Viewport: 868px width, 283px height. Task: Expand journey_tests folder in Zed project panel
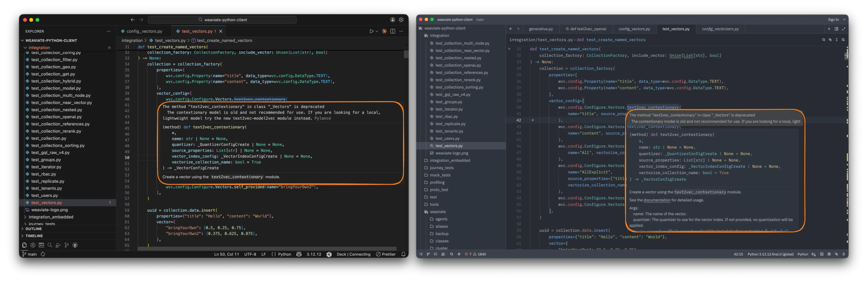tap(441, 168)
